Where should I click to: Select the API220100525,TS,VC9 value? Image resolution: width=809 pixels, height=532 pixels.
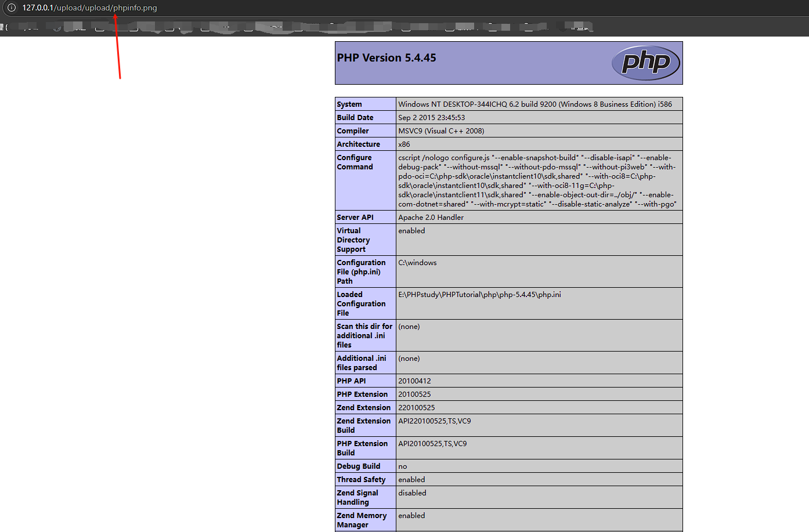pyautogui.click(x=435, y=421)
